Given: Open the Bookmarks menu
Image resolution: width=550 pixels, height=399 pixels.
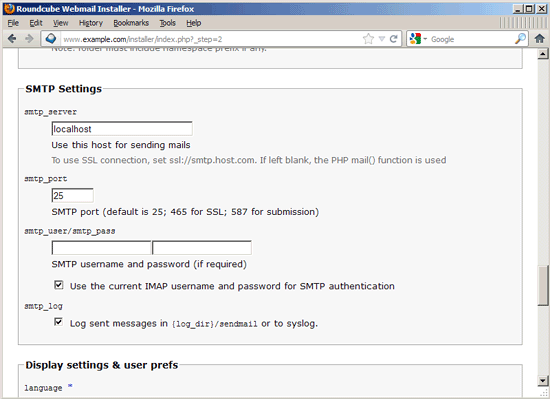Looking at the screenshot, I should [x=131, y=23].
